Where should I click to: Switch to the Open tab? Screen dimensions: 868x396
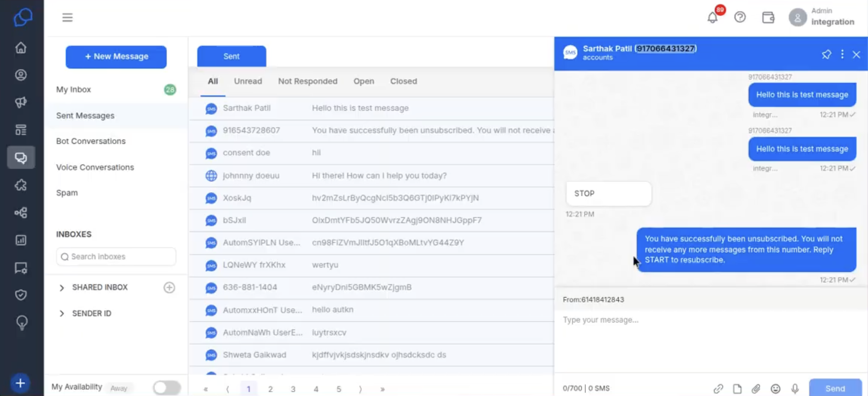pos(364,81)
